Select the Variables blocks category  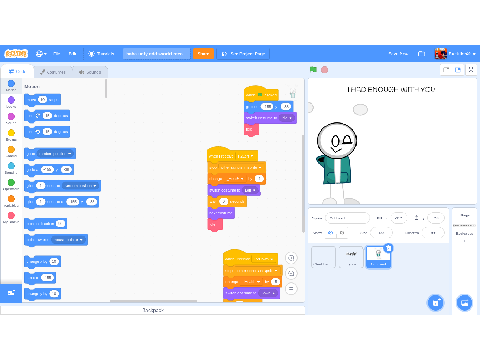11,201
